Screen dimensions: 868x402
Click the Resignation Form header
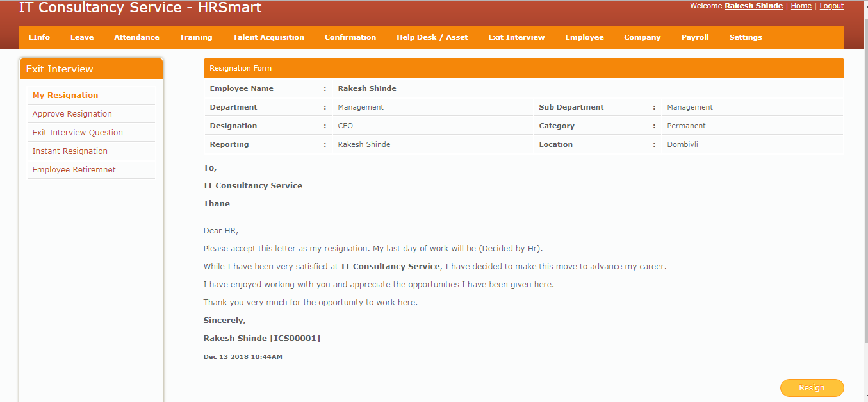pos(523,68)
